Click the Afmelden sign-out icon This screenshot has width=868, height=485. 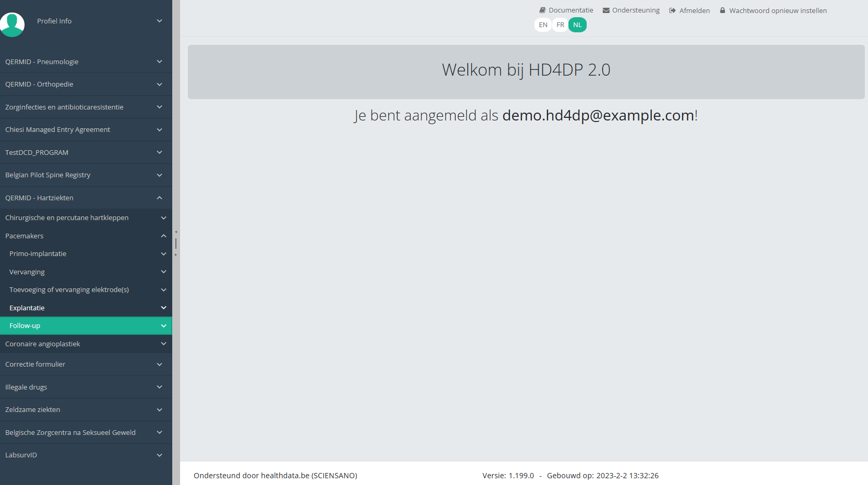672,10
